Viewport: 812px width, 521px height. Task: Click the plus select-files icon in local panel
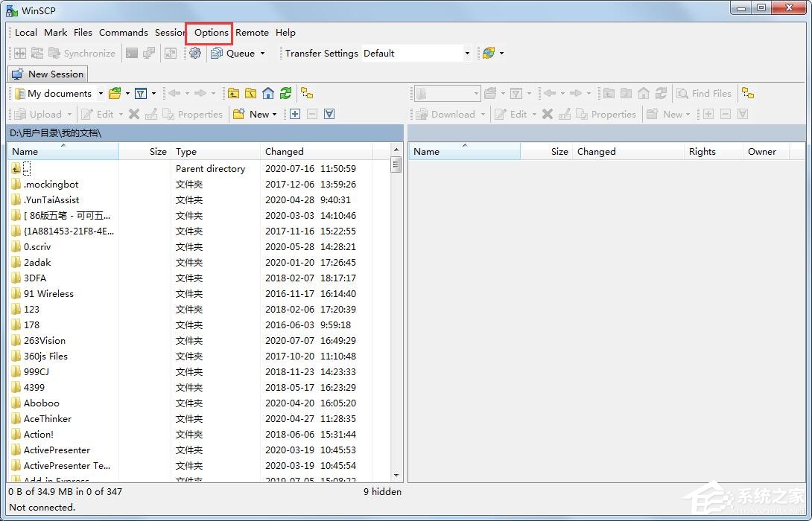pyautogui.click(x=295, y=115)
